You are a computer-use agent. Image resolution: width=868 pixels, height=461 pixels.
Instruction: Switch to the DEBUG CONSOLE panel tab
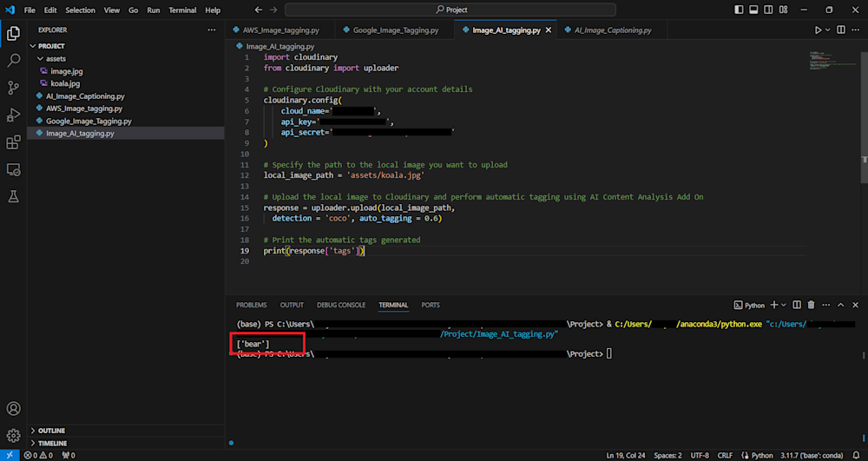click(x=341, y=305)
